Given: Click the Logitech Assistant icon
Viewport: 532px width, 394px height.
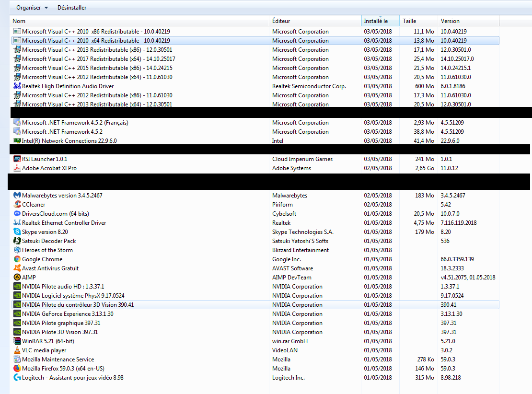Looking at the screenshot, I should click(x=17, y=377).
